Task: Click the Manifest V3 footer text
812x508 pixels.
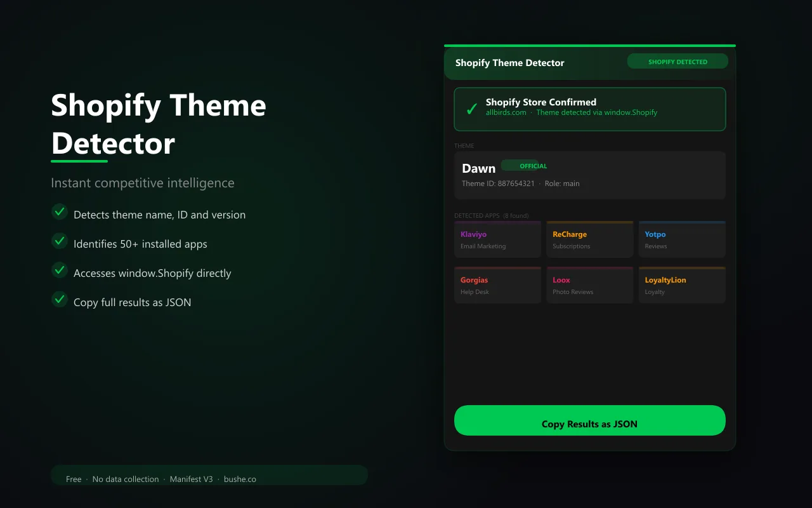Action: tap(191, 479)
